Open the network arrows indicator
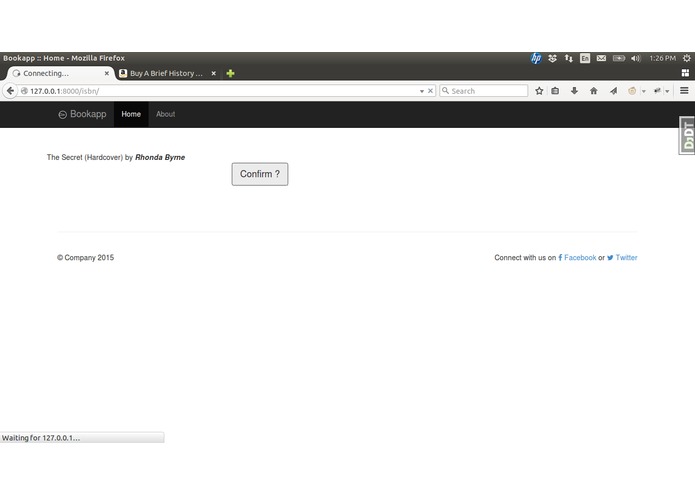This screenshot has width=695, height=494. [569, 58]
